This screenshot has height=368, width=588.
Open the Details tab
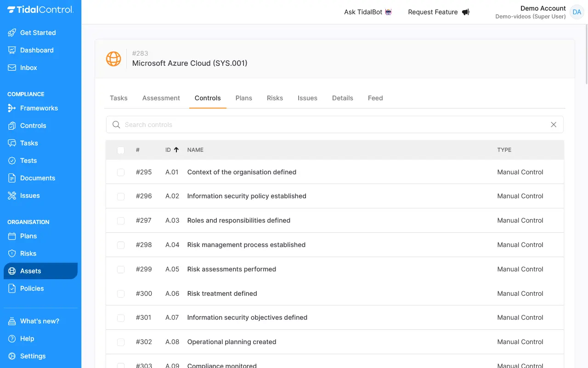tap(343, 98)
